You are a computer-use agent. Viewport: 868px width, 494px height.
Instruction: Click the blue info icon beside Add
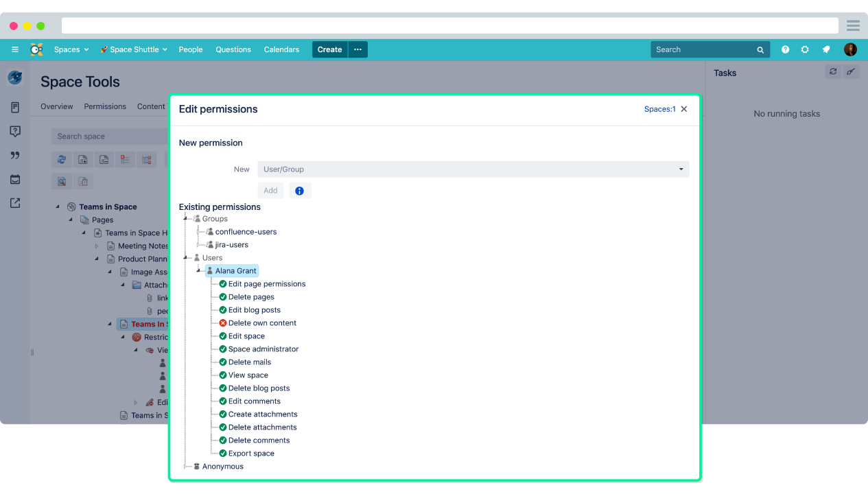pyautogui.click(x=299, y=191)
